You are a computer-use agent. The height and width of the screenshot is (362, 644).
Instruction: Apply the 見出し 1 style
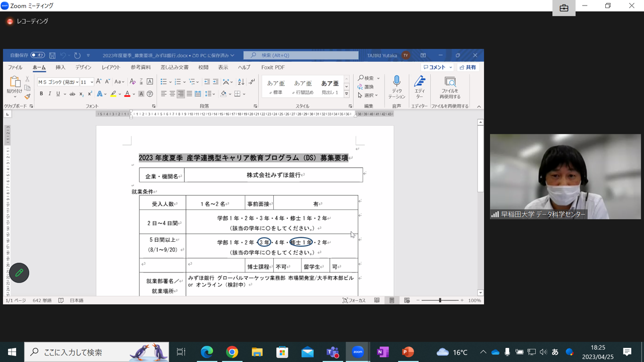tap(330, 86)
